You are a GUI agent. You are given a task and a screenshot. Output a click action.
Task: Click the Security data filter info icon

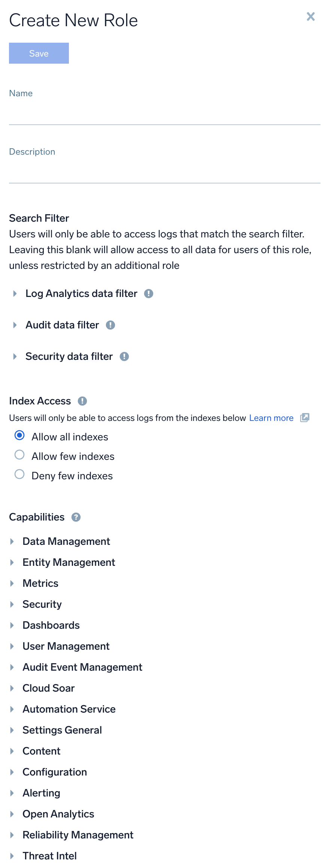click(x=124, y=356)
